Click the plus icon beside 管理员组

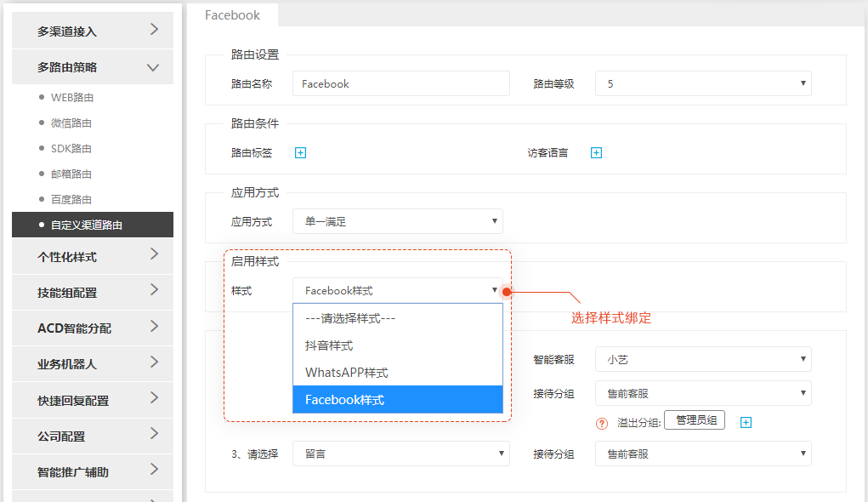coord(746,423)
